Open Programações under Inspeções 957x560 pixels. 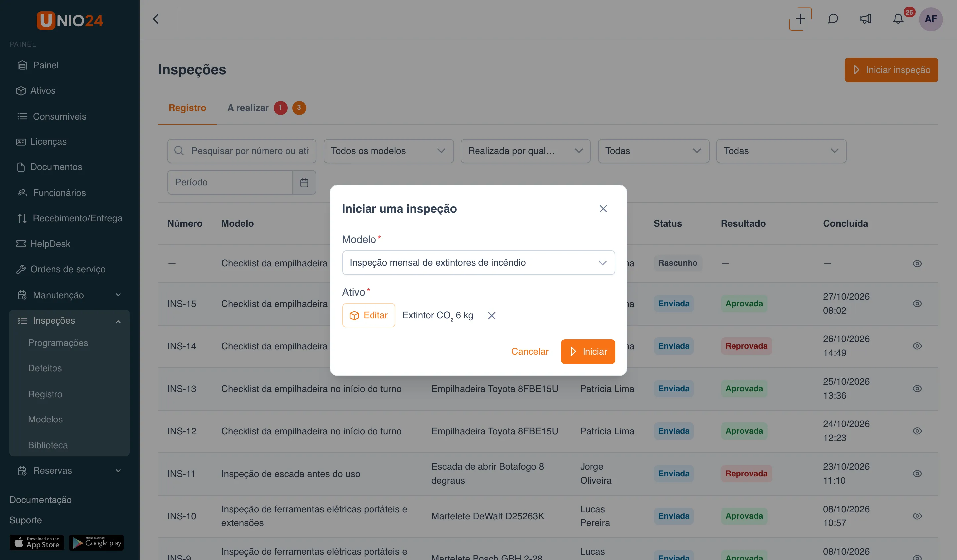pos(58,343)
